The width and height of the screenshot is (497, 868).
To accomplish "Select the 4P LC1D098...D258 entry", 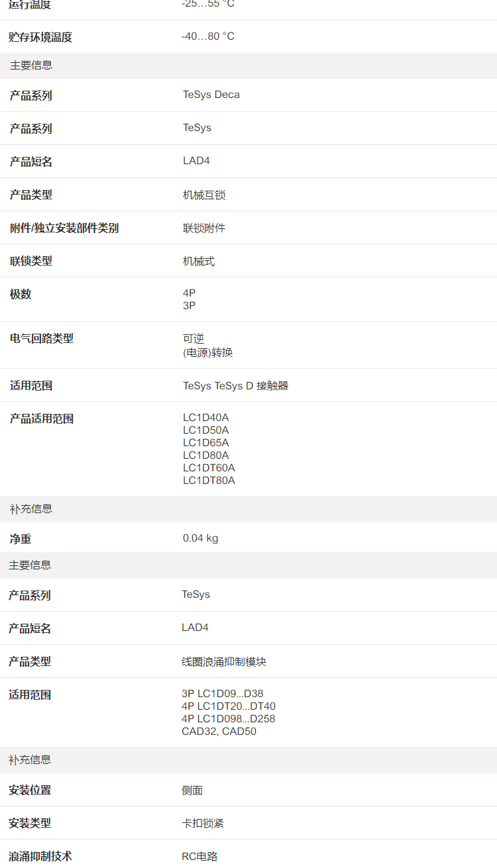I will pos(229,719).
